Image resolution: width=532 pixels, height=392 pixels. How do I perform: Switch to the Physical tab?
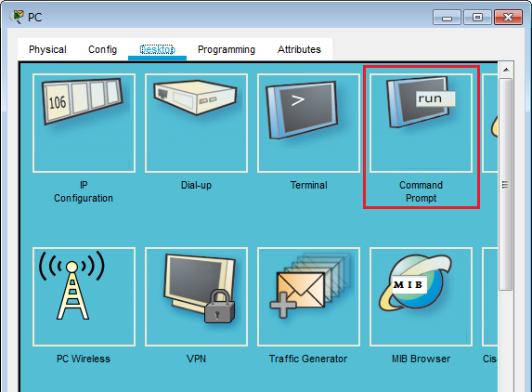coord(47,49)
